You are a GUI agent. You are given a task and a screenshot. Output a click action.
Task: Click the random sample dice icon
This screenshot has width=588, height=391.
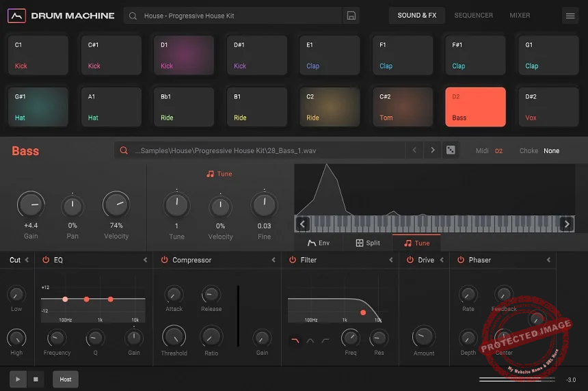click(451, 150)
